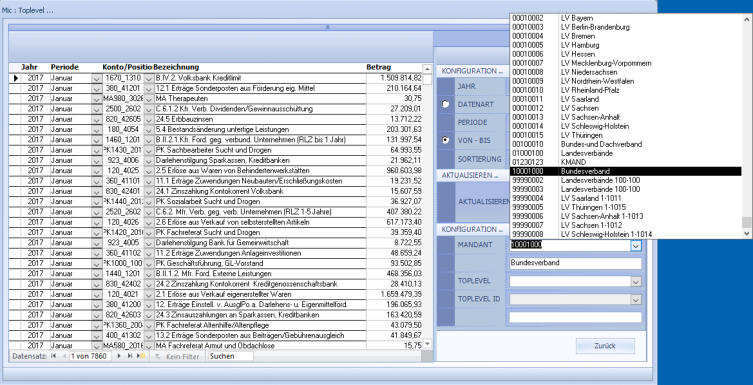Click table scrollbar up arrow
The image size is (753, 385).
(426, 69)
